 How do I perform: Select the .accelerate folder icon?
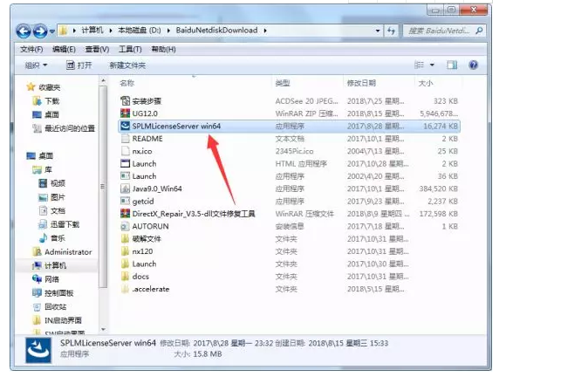point(125,289)
